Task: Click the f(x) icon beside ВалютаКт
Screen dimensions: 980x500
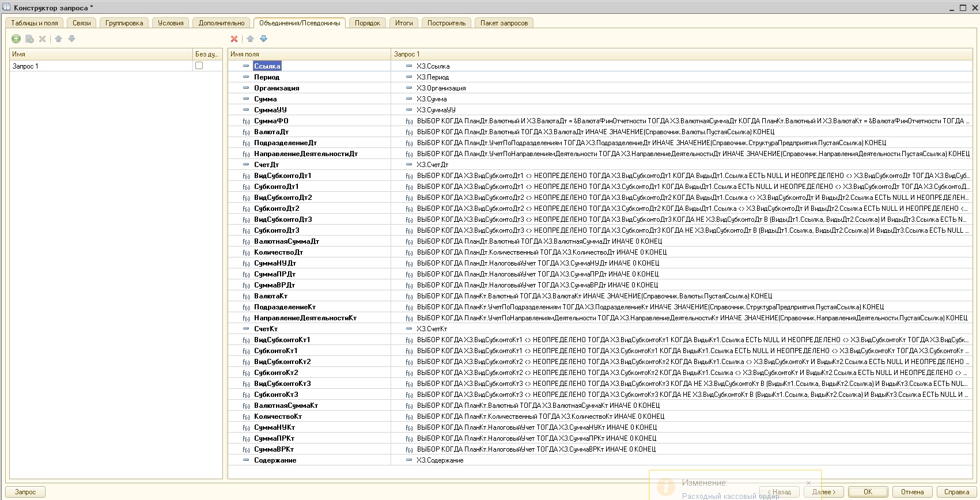Action: pyautogui.click(x=246, y=296)
